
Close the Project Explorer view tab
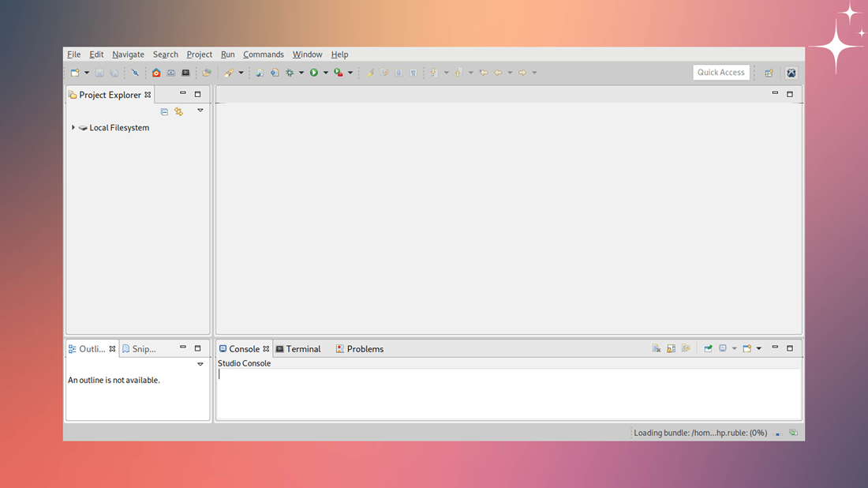pos(148,95)
